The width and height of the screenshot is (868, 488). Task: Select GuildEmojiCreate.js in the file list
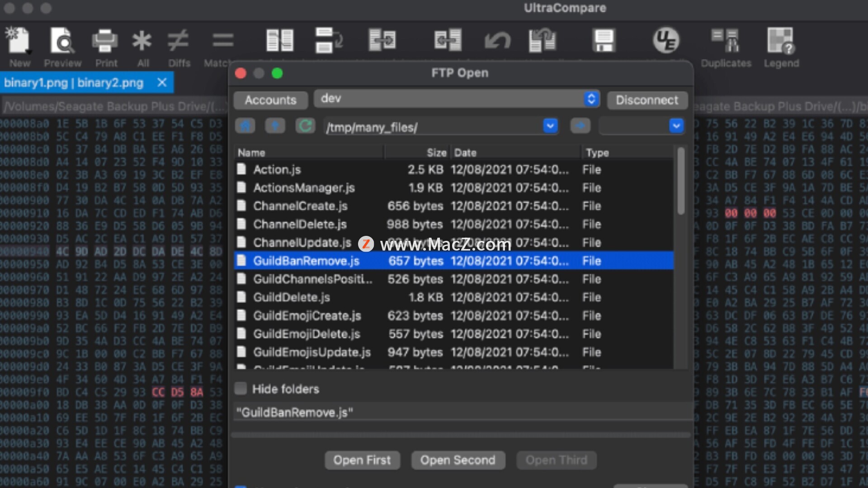454,315
